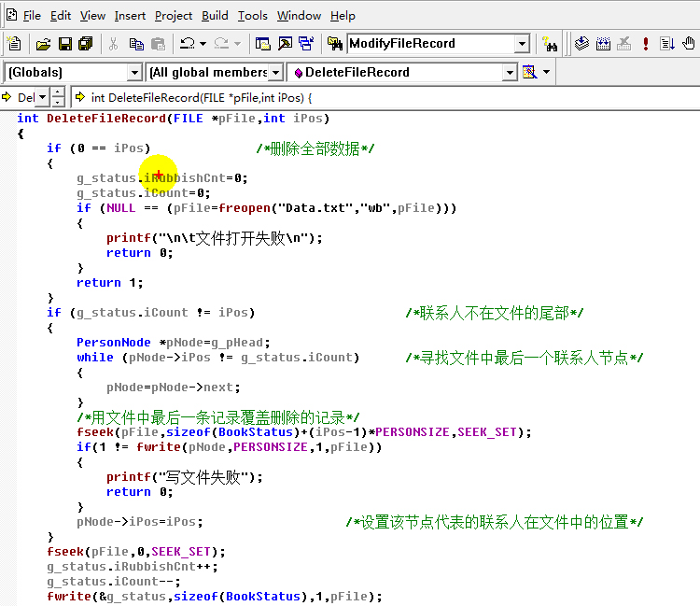The width and height of the screenshot is (700, 606).
Task: Open the File menu
Action: click(32, 16)
